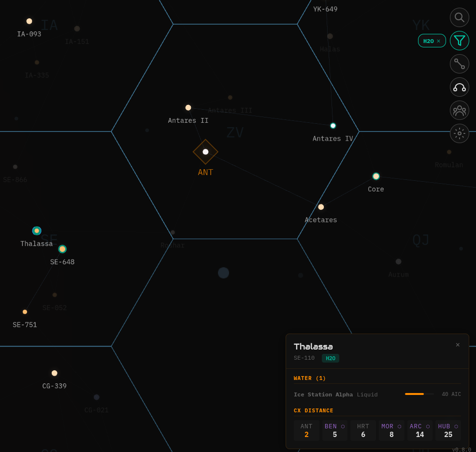Screen dimensions: 476x452
Task: Select the ANT diamond station marker
Action: pos(205,151)
